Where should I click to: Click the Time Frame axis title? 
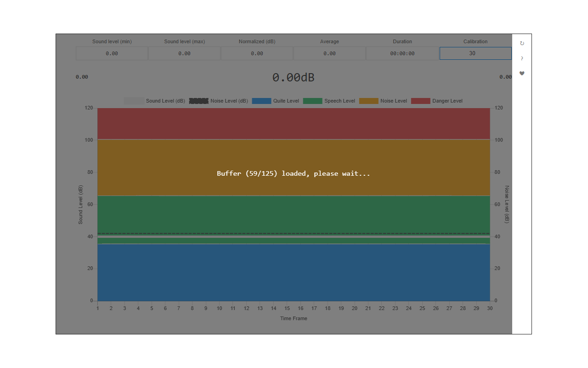pos(294,318)
